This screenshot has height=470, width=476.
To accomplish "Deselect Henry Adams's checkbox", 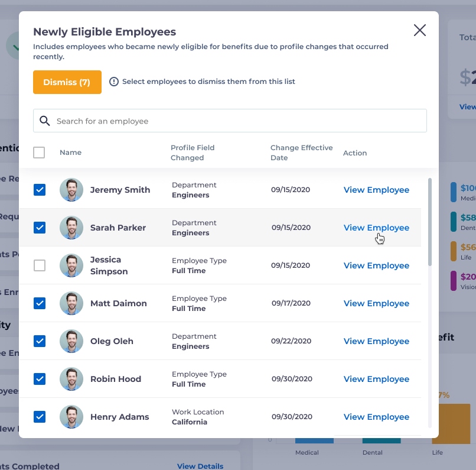I will (39, 417).
